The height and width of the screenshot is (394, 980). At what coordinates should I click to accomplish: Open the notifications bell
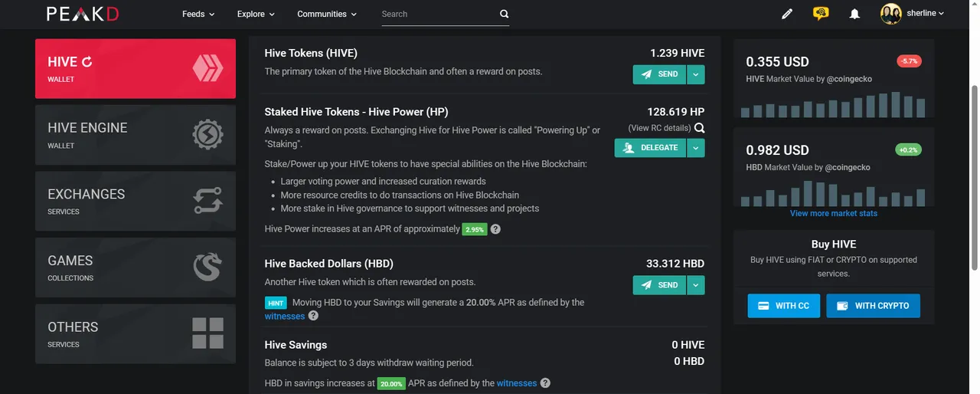point(855,14)
